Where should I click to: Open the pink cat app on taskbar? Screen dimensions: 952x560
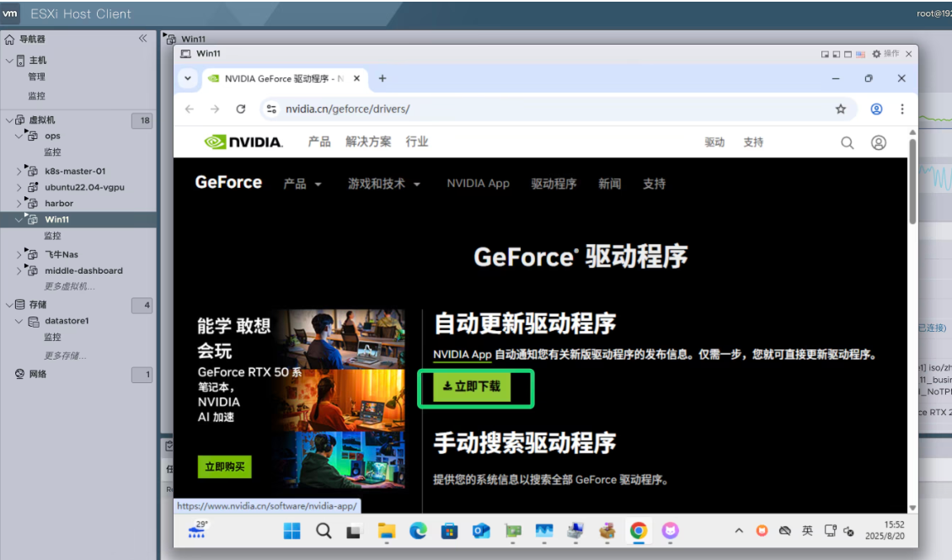pos(670,531)
